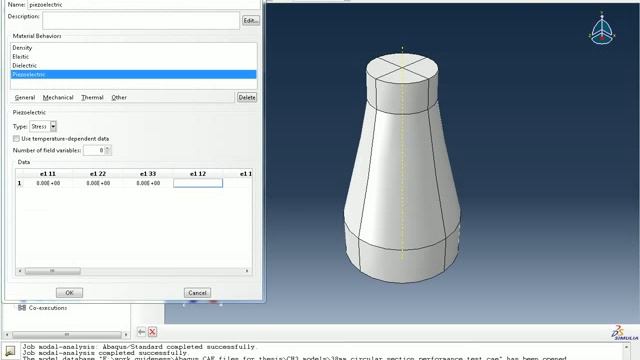Select Dielectric in Material Behaviors list
The image size is (640, 360).
coord(133,65)
